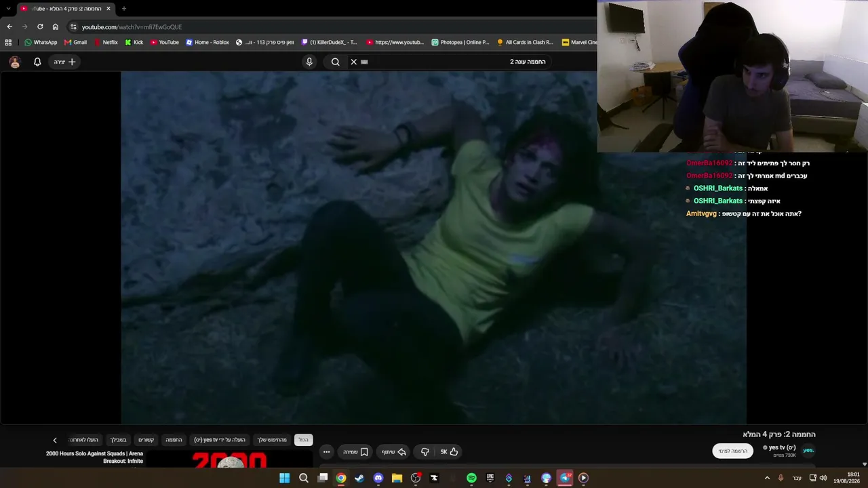This screenshot has height=488, width=868.
Task: Open File Explorer from the taskbar
Action: tap(397, 478)
